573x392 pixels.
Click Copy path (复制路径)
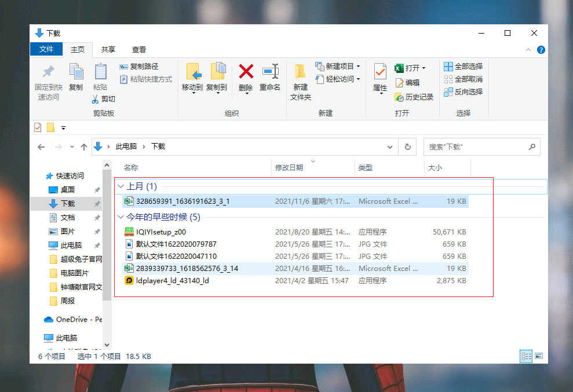(139, 67)
